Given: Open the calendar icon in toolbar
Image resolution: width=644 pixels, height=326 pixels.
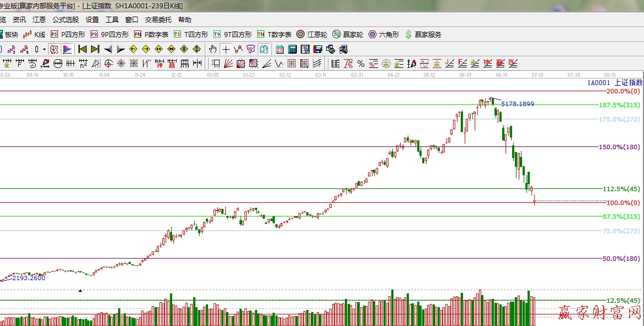Looking at the screenshot, I should tap(280, 49).
